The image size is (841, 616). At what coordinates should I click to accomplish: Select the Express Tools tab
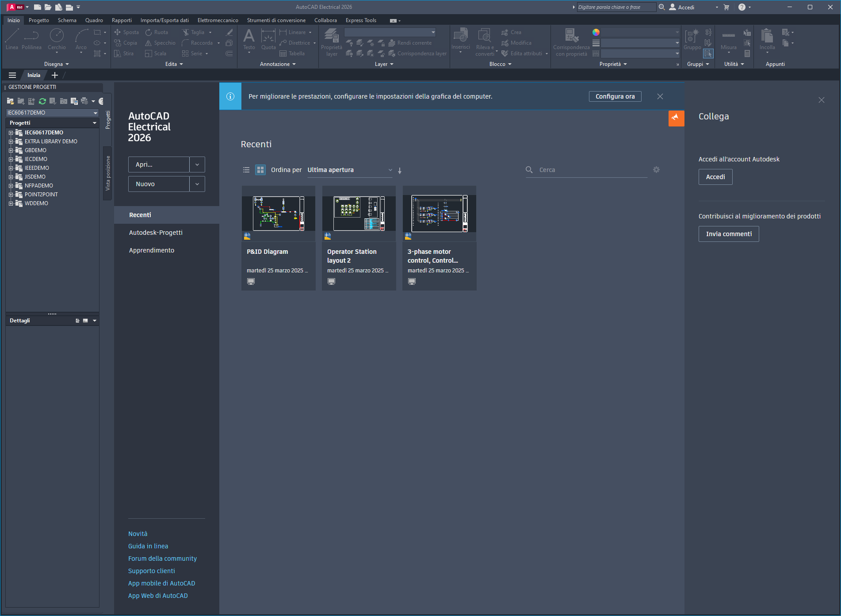[x=361, y=20]
